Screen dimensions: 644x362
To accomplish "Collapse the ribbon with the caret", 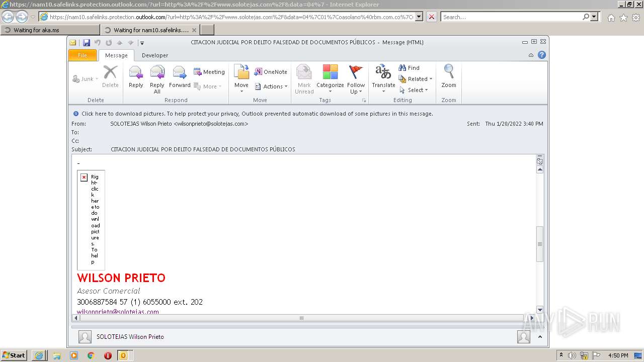I will tap(531, 55).
